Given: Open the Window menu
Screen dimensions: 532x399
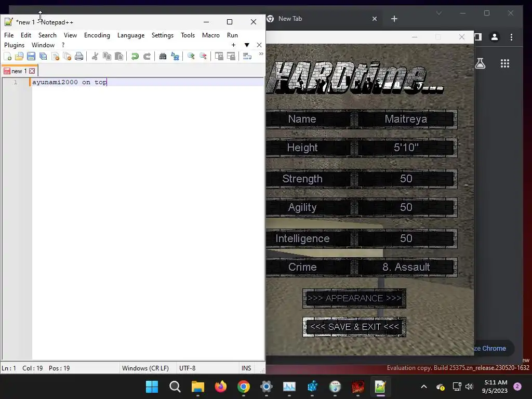Looking at the screenshot, I should coord(43,45).
